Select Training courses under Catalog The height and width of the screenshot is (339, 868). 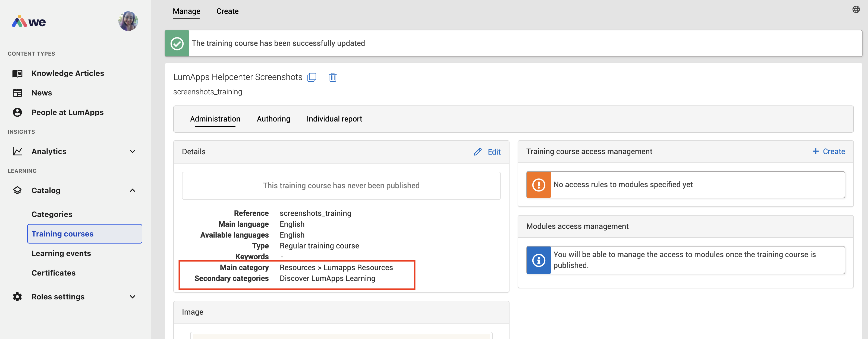[84, 234]
